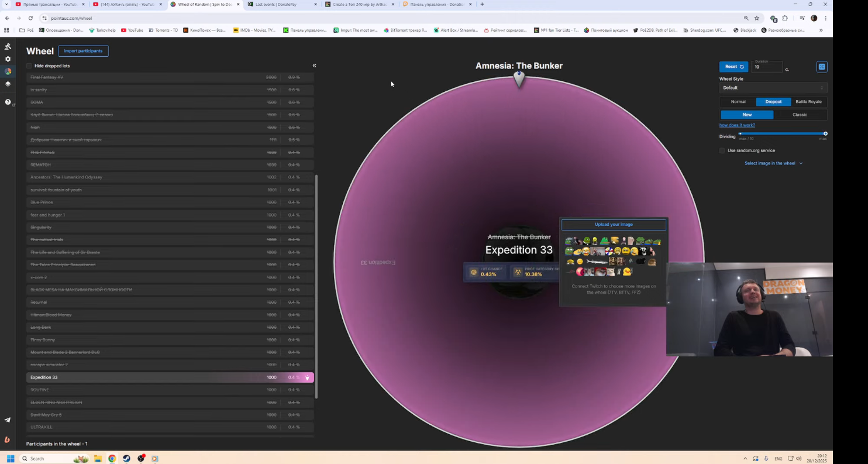
Task: Click the Devil May Cry 5 lot row
Action: click(x=170, y=415)
